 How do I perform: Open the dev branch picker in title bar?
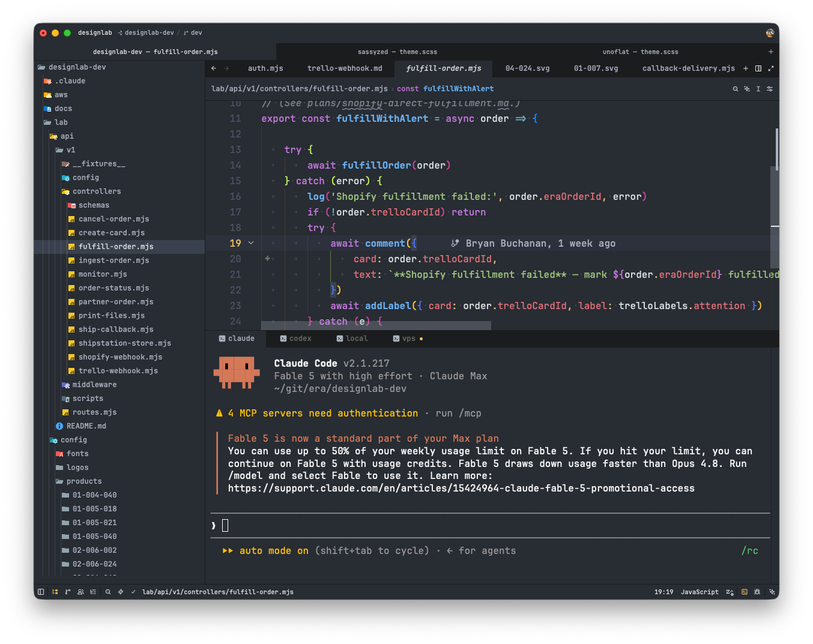193,33
